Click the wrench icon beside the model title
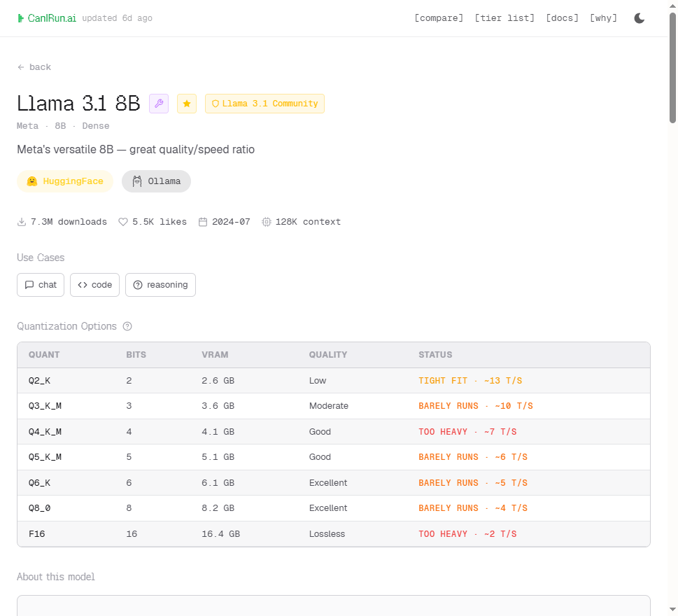 [159, 103]
